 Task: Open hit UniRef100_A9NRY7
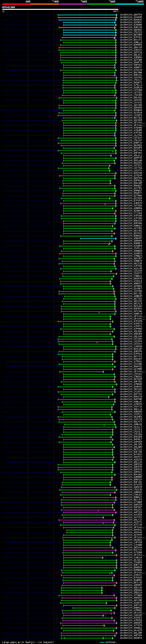tap(131, 67)
